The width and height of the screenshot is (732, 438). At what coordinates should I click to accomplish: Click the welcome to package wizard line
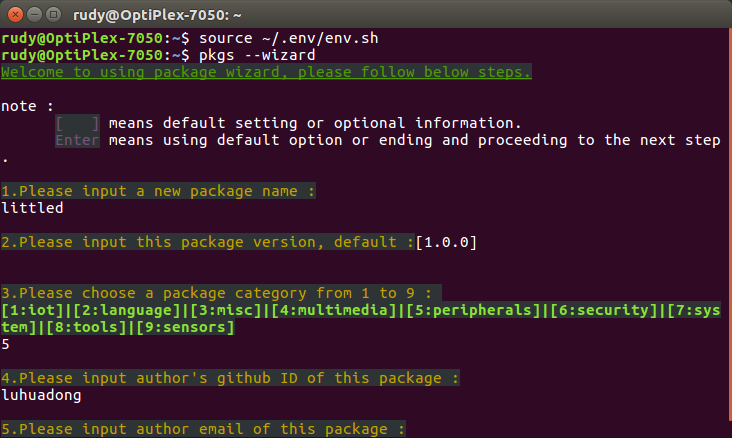coord(266,72)
